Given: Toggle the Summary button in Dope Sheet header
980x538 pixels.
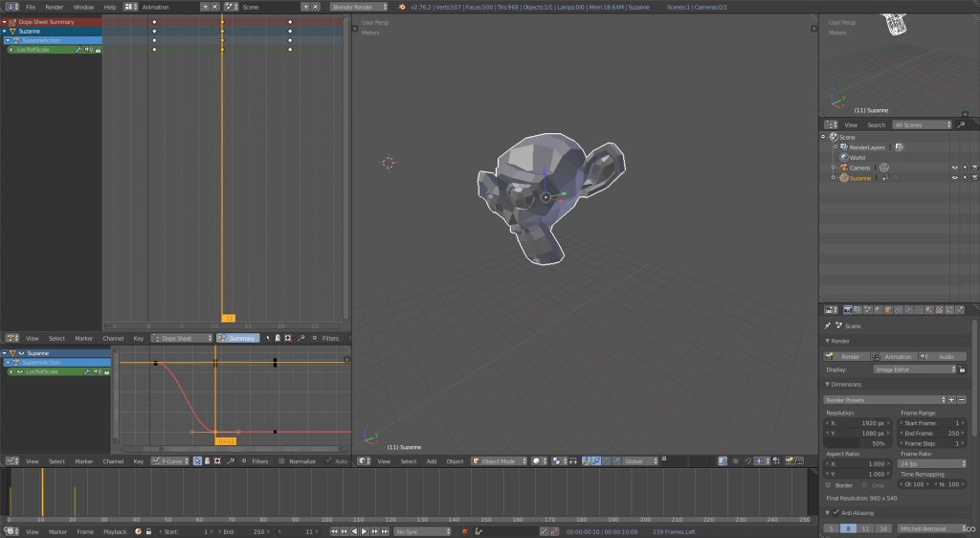Looking at the screenshot, I should [x=237, y=338].
